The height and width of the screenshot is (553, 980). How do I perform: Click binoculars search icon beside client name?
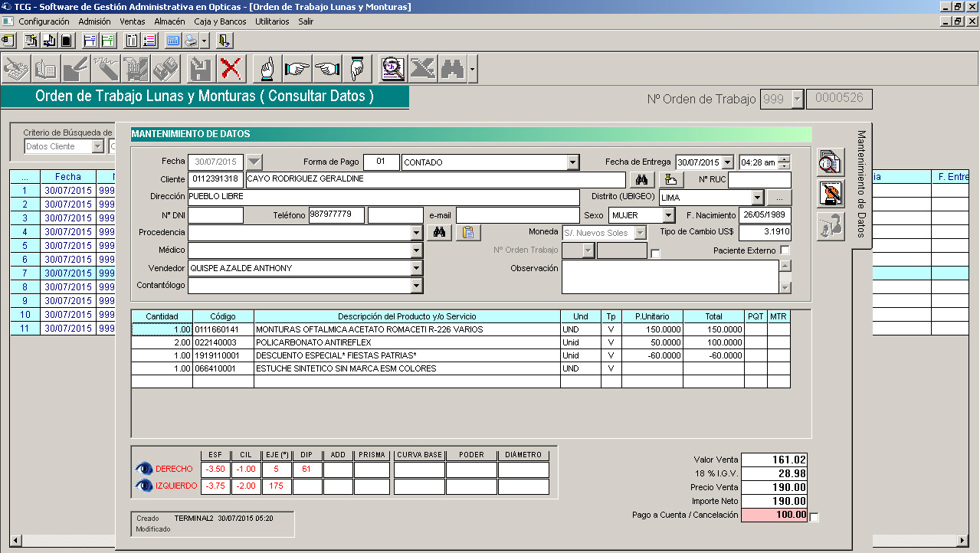pos(642,179)
